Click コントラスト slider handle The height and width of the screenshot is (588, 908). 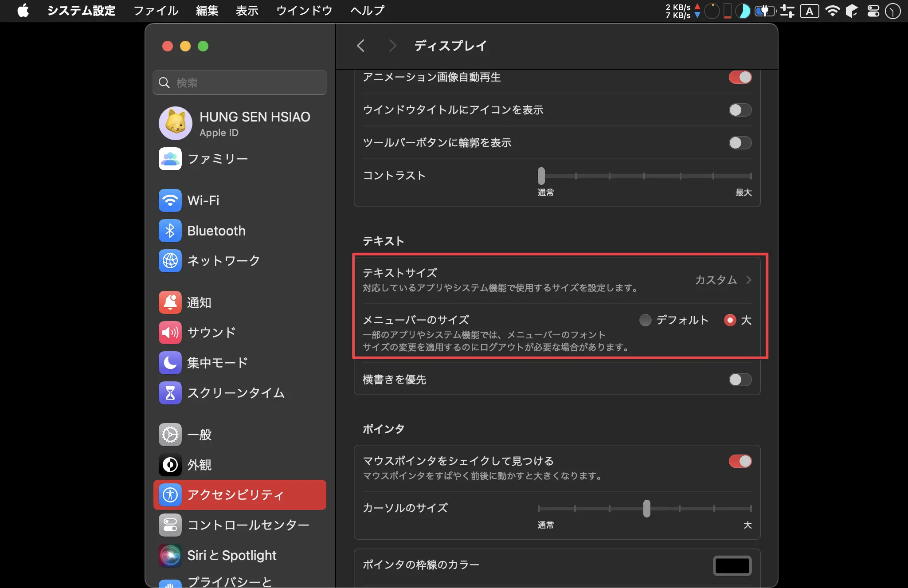pyautogui.click(x=541, y=176)
